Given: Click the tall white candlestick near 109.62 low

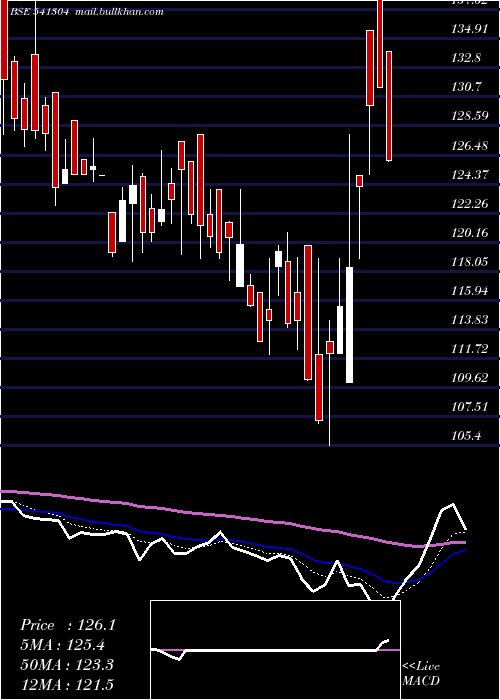Looking at the screenshot, I should [350, 325].
